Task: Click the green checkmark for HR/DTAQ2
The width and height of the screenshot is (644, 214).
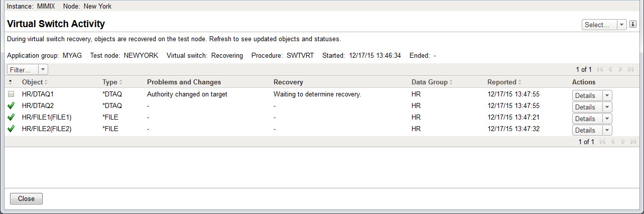Action: click(x=11, y=106)
